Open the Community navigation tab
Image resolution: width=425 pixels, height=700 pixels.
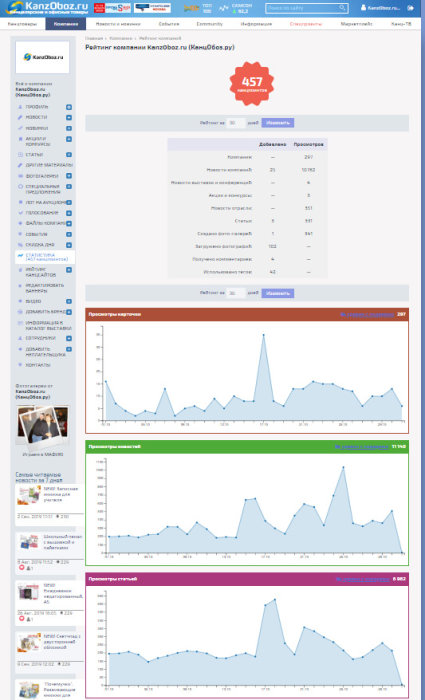[x=209, y=24]
